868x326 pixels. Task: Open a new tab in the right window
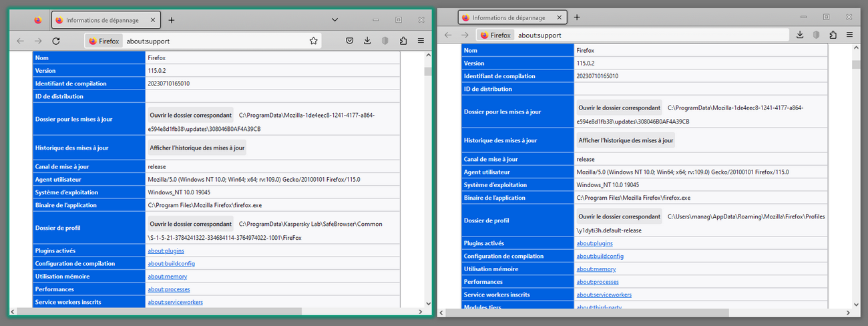pos(577,17)
